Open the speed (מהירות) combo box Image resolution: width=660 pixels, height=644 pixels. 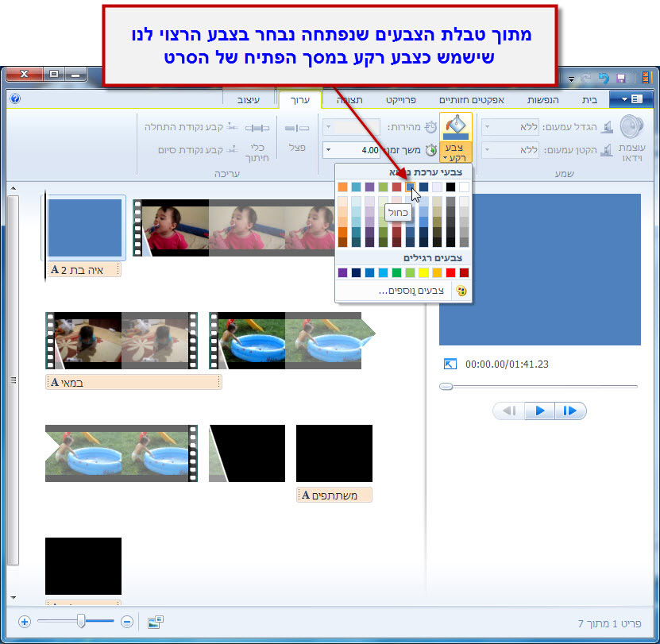point(352,127)
